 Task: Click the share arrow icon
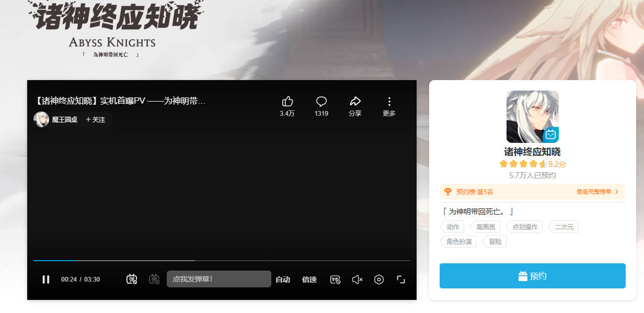355,102
